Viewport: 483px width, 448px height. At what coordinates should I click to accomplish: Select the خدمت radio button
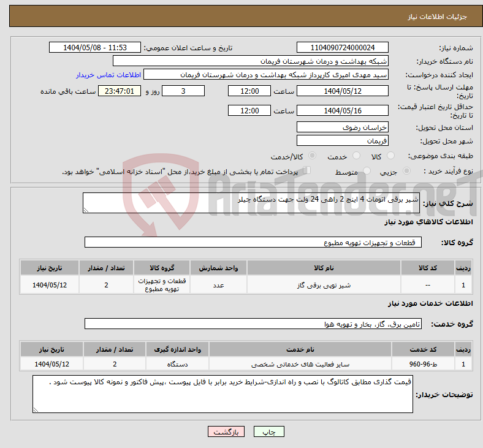(356, 156)
